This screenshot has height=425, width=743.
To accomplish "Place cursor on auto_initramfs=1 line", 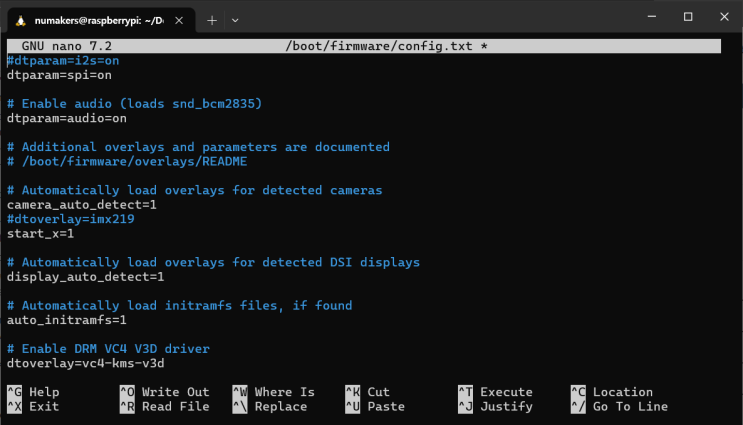I will click(67, 320).
